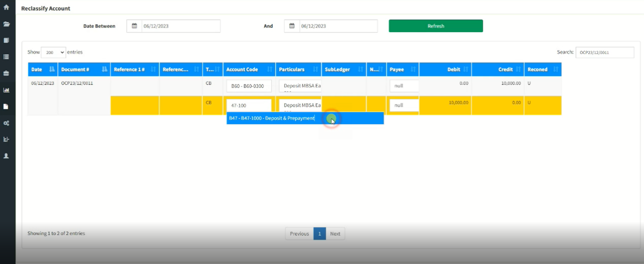
Task: Select B47-1000 Deposit & Prepayment suggestion
Action: pyautogui.click(x=272, y=118)
